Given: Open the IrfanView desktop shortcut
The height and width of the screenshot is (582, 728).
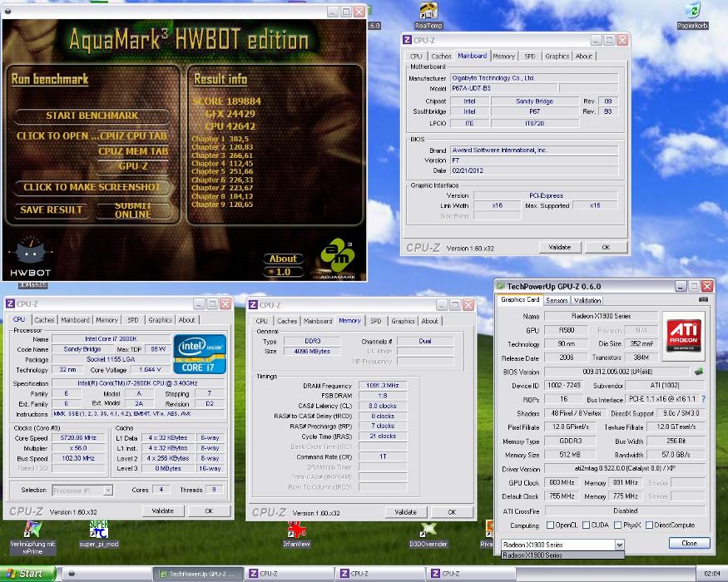Looking at the screenshot, I should [297, 534].
